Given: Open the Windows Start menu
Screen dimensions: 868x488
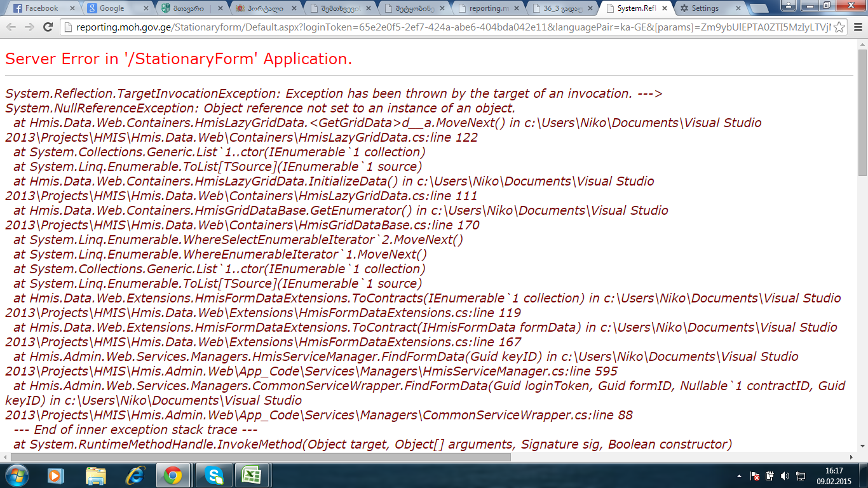Looking at the screenshot, I should (x=17, y=475).
